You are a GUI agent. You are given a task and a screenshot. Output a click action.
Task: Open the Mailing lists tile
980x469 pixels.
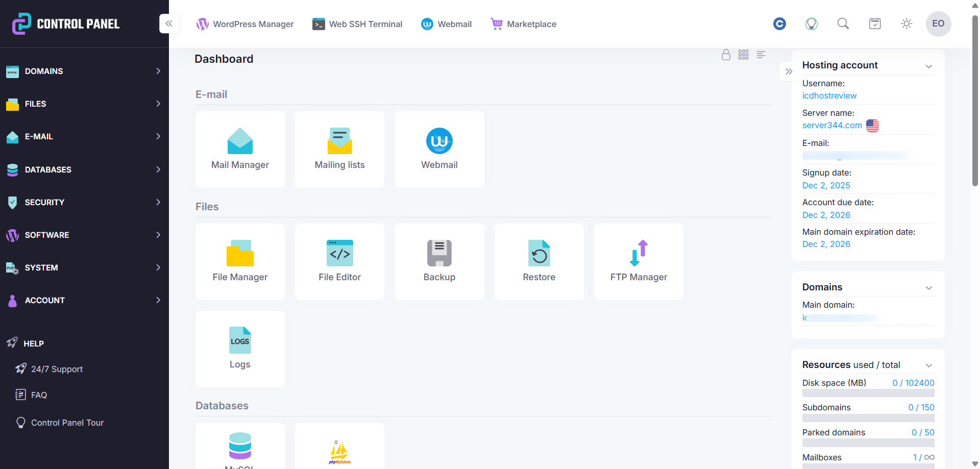tap(339, 150)
